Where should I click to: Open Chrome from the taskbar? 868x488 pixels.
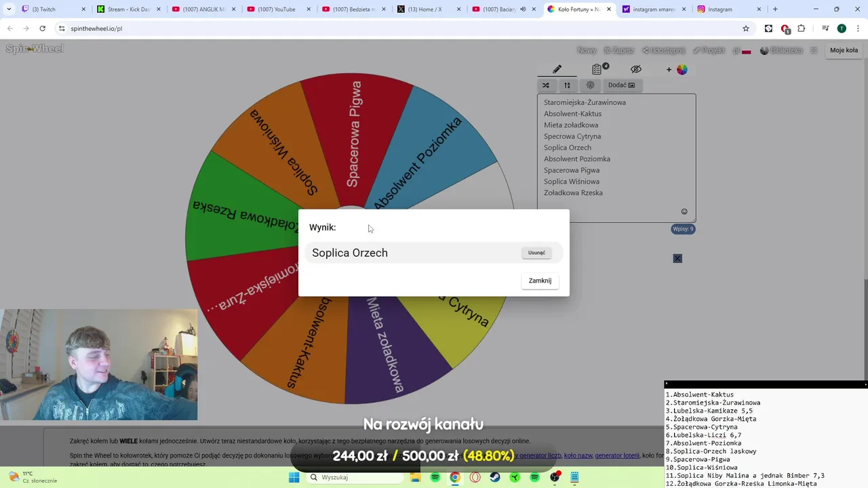point(455,477)
